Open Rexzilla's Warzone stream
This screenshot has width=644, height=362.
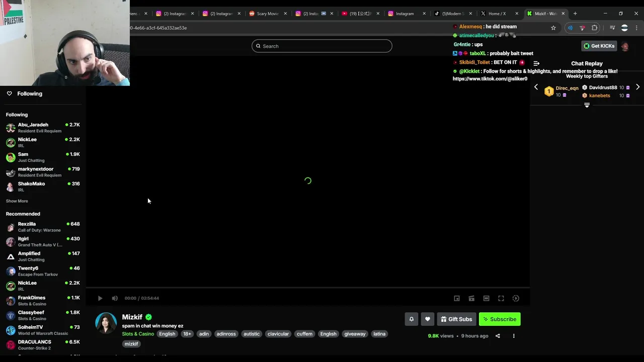(x=43, y=227)
